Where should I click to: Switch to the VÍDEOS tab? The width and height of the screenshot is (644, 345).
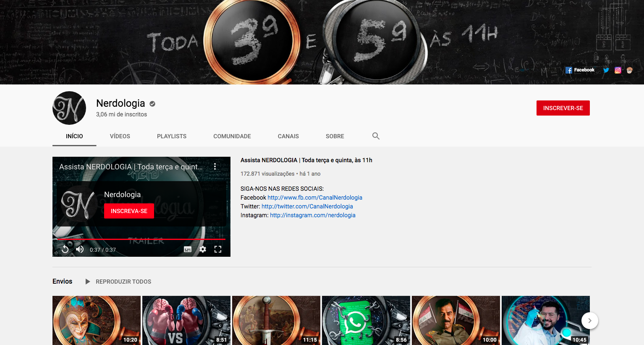(120, 136)
